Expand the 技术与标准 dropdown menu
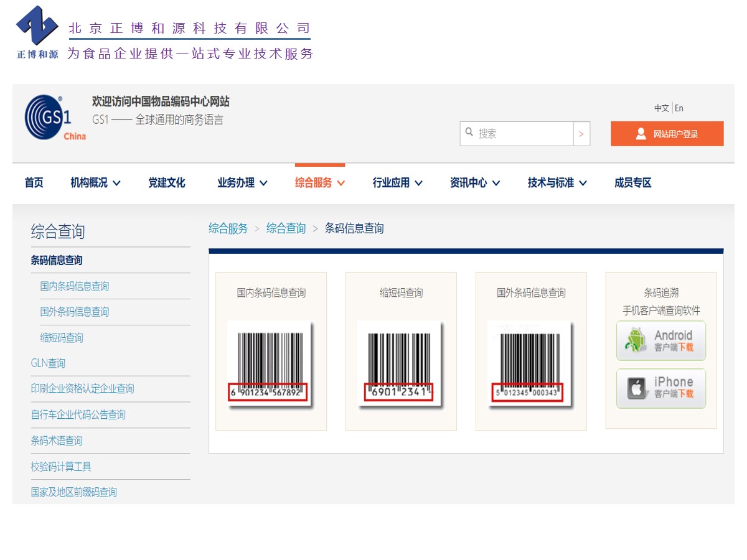747x560 pixels. (557, 183)
